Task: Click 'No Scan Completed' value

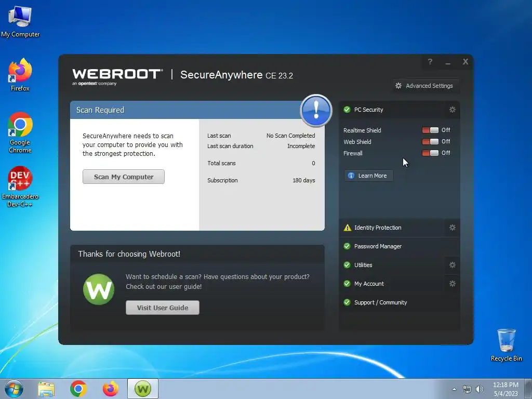Action: (291, 136)
